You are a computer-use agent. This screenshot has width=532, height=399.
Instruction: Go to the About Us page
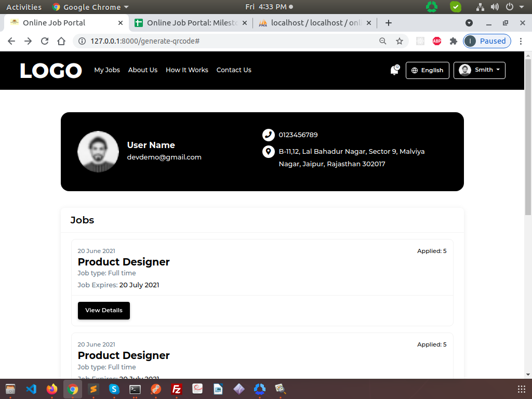pos(142,70)
